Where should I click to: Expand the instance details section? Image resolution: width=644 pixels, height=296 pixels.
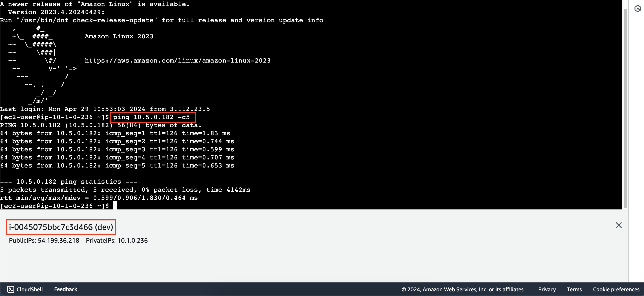[x=61, y=227]
